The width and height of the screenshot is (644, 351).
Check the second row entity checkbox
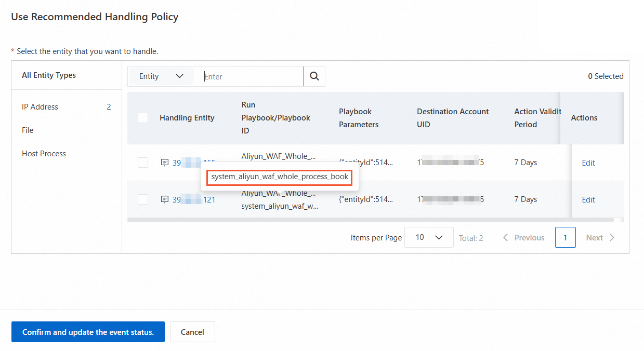[x=143, y=199]
